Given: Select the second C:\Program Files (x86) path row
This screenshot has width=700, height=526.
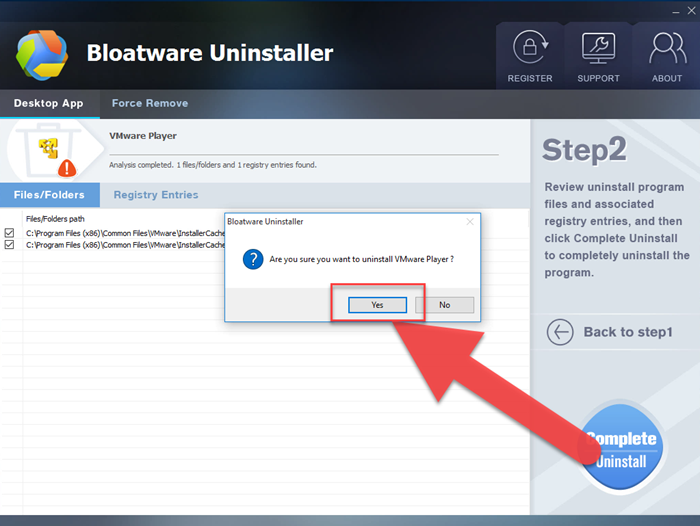Looking at the screenshot, I should 125,245.
